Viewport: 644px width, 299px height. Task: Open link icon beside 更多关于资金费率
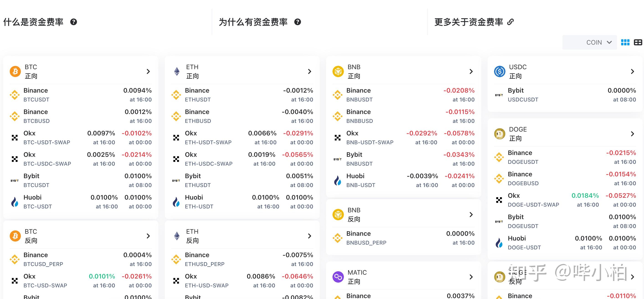pos(510,22)
